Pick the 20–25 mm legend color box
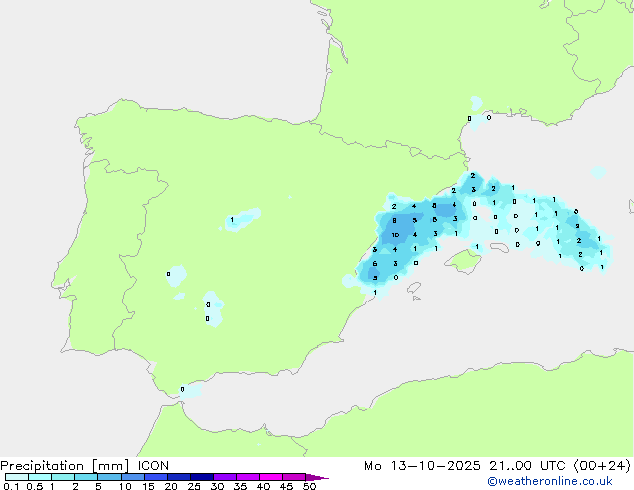Screen dimensions: 634x490 (x=179, y=477)
